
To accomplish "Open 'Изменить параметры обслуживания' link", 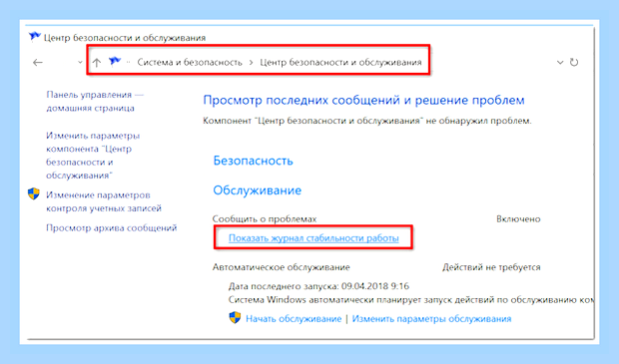I will [431, 319].
